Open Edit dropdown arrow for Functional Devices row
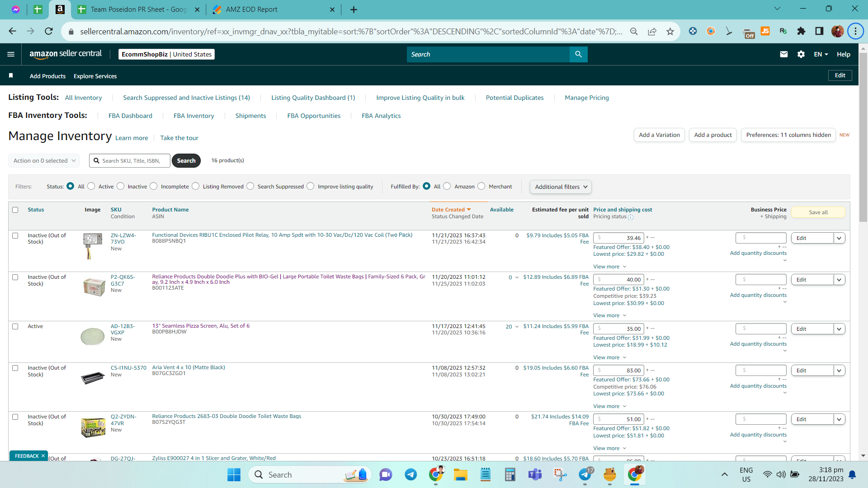The height and width of the screenshot is (488, 868). click(839, 238)
